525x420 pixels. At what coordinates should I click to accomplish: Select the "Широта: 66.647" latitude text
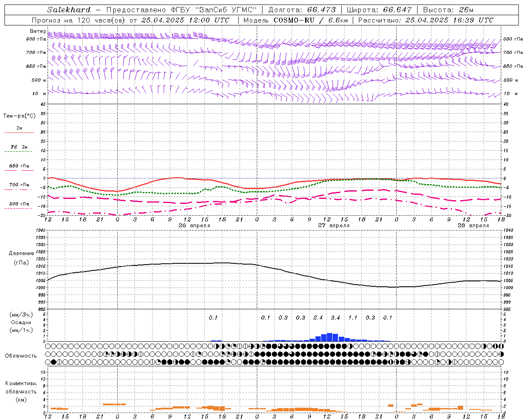tap(379, 10)
